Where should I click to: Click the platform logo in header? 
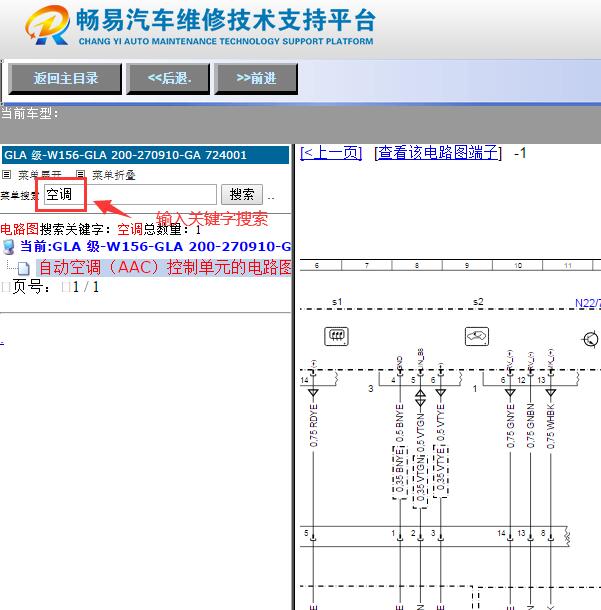(47, 25)
